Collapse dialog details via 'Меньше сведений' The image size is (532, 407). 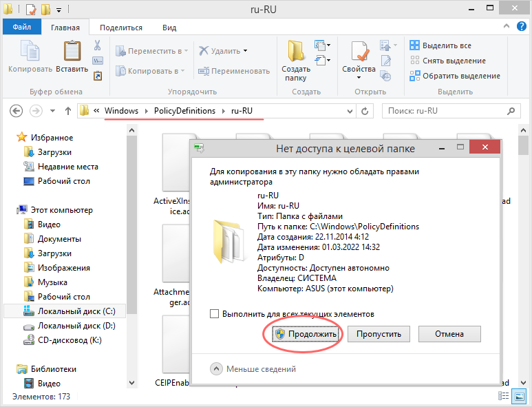point(253,368)
